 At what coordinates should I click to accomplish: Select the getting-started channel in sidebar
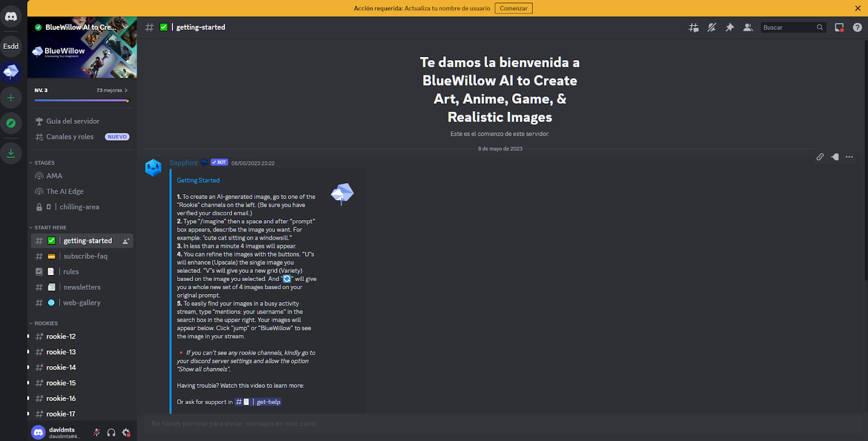(x=82, y=240)
